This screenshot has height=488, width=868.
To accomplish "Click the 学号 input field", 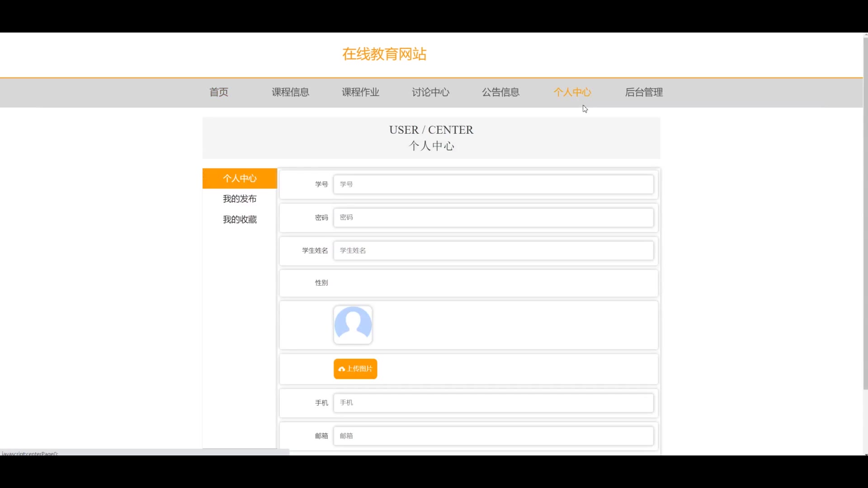I will pos(493,184).
